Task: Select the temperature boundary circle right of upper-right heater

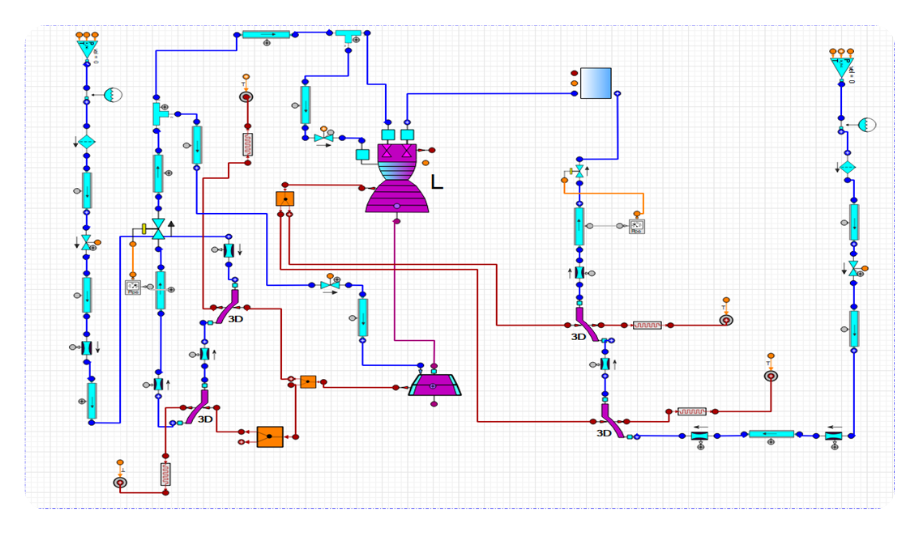Action: (726, 320)
